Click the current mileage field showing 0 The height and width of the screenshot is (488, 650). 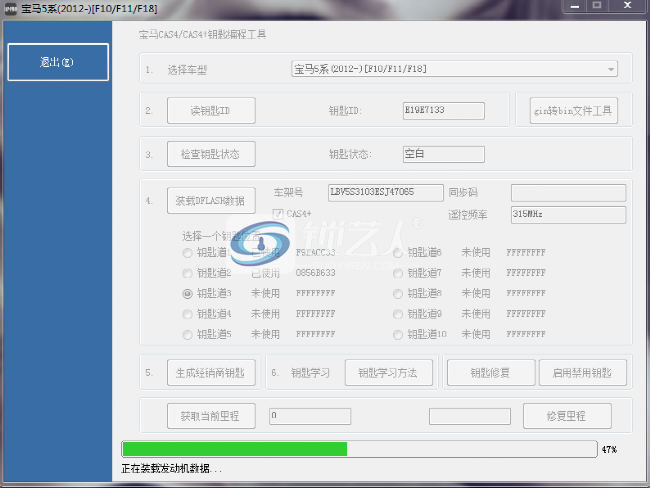310,416
